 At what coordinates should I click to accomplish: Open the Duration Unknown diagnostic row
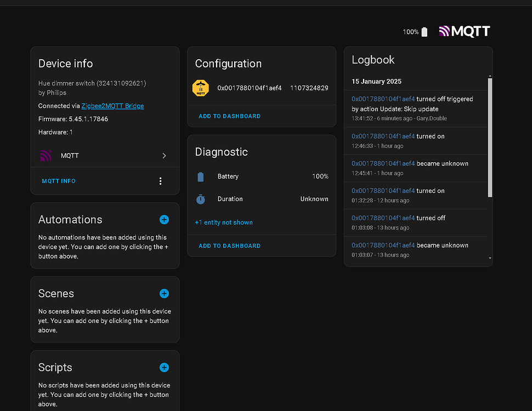[x=262, y=199]
